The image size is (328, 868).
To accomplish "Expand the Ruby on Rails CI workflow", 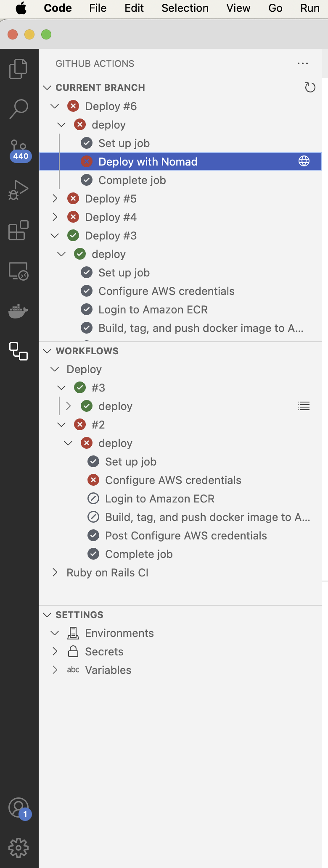I will [x=55, y=572].
